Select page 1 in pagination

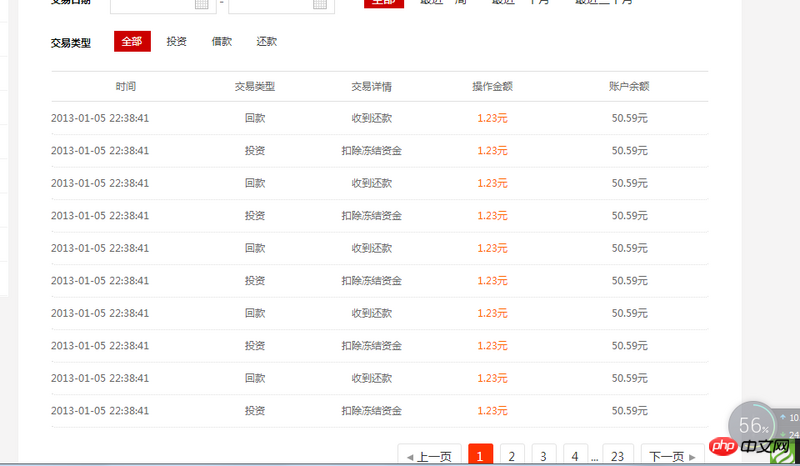(480, 455)
